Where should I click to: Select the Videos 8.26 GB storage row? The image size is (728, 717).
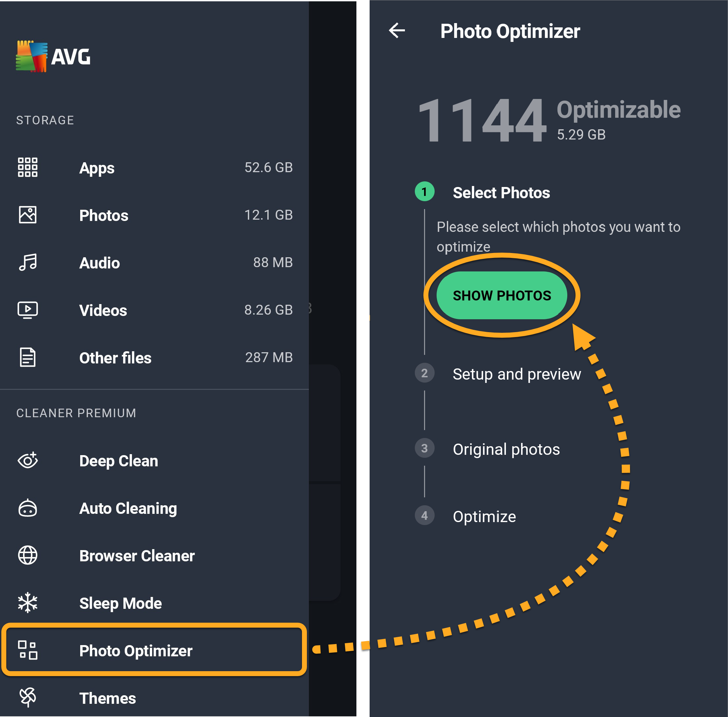click(x=154, y=310)
